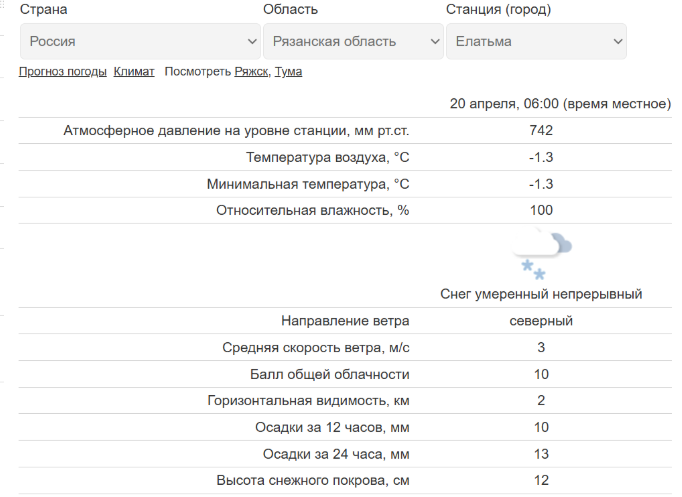Click the pressure value 742
This screenshot has width=682, height=497.
pyautogui.click(x=541, y=130)
